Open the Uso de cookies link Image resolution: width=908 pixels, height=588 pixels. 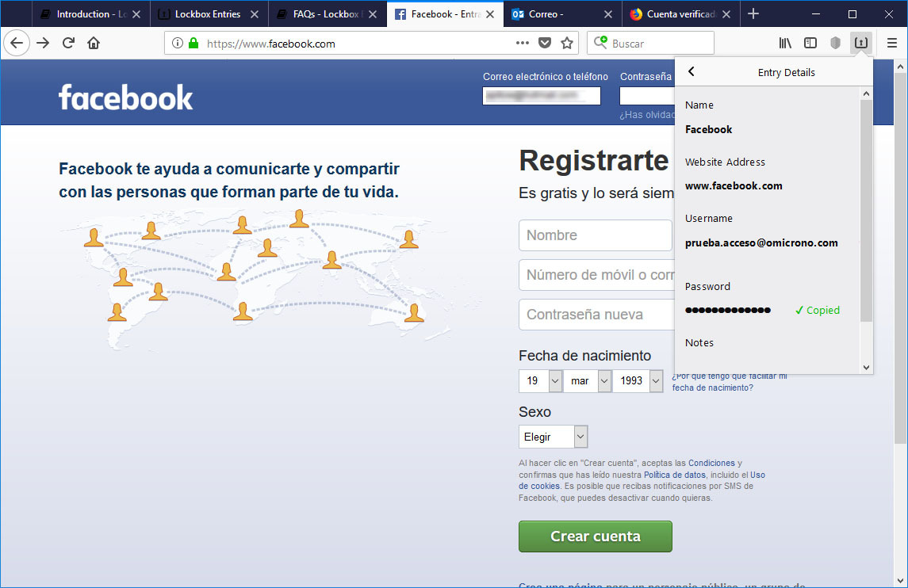(539, 486)
